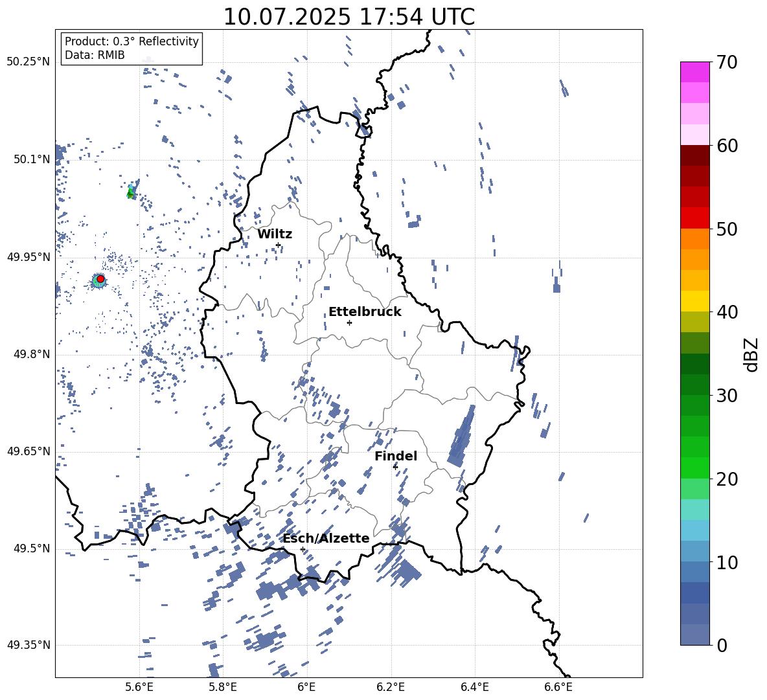767x700 pixels.
Task: Click the colorbar tick label 30
Action: 726,396
